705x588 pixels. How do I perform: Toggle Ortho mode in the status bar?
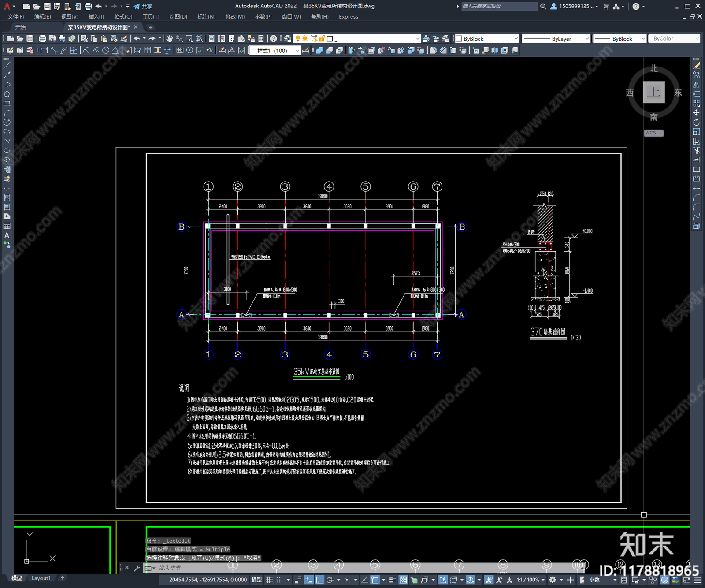tap(319, 580)
